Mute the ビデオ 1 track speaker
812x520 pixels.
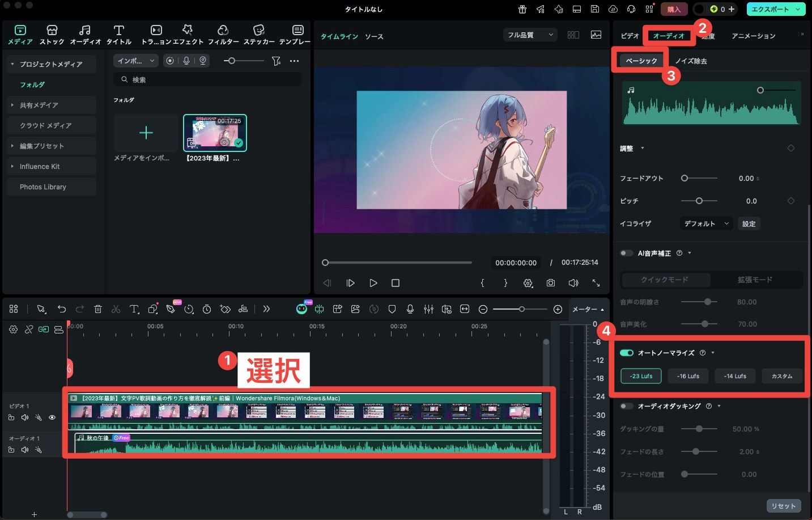pyautogui.click(x=25, y=417)
